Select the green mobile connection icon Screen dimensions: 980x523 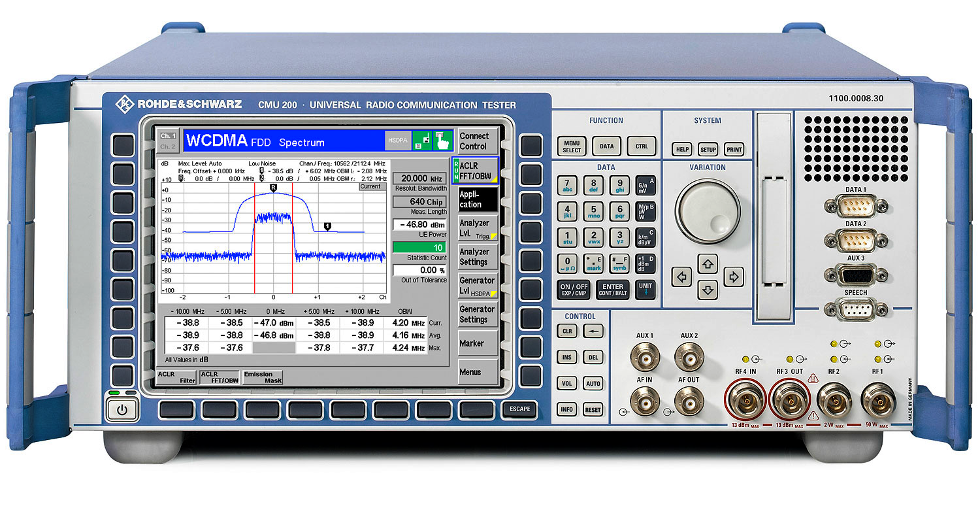tap(421, 141)
